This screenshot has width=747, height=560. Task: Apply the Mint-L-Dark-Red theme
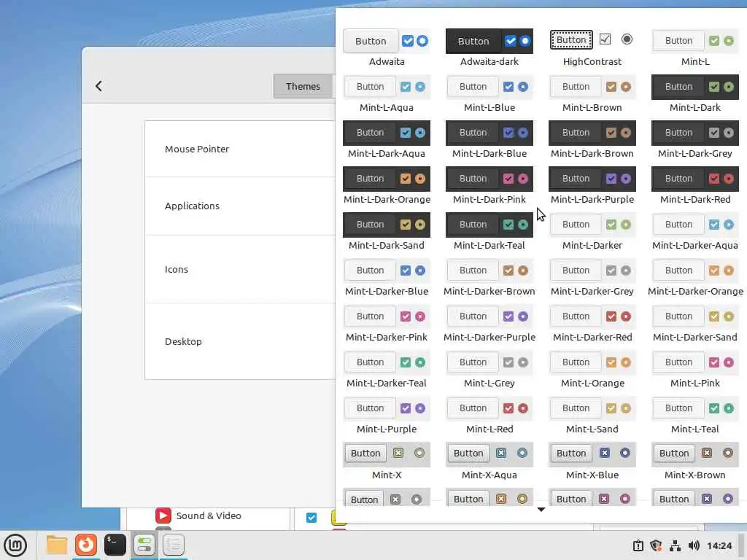click(695, 186)
